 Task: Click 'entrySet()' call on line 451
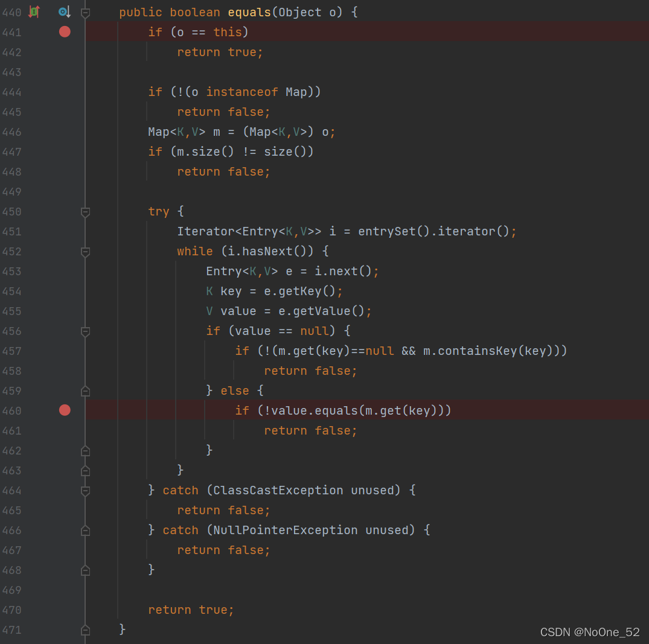coord(394,231)
